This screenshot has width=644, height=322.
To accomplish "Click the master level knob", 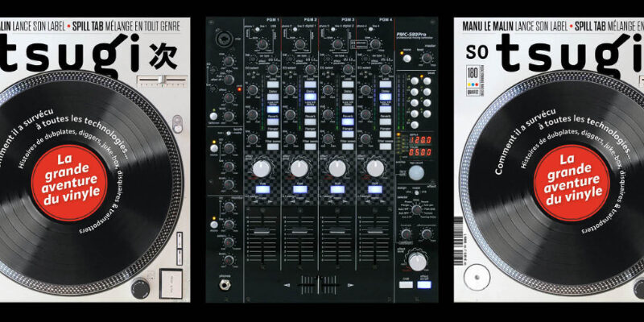I will tap(427, 58).
